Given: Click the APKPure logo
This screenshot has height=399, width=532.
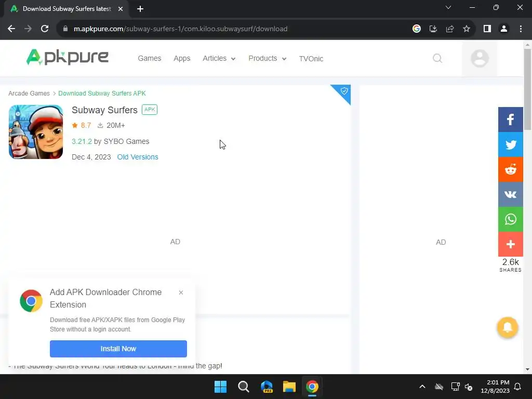Looking at the screenshot, I should [x=67, y=57].
